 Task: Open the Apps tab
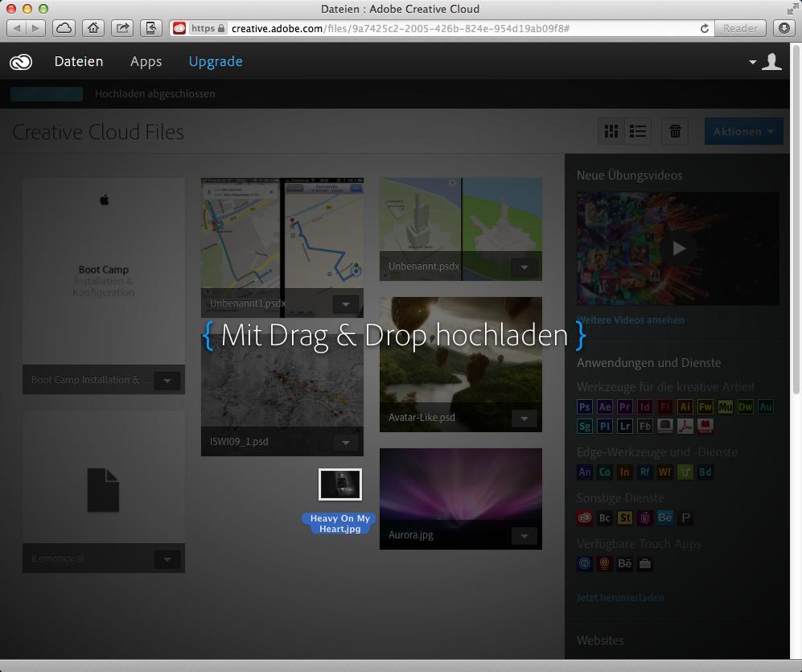click(x=146, y=62)
